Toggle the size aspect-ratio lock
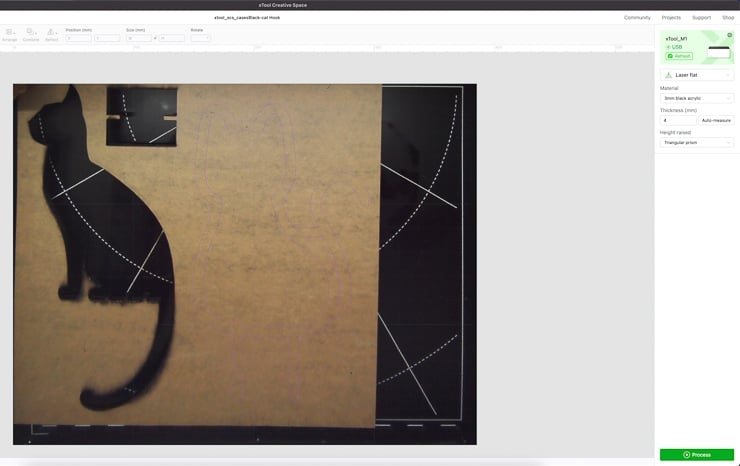 click(x=155, y=38)
